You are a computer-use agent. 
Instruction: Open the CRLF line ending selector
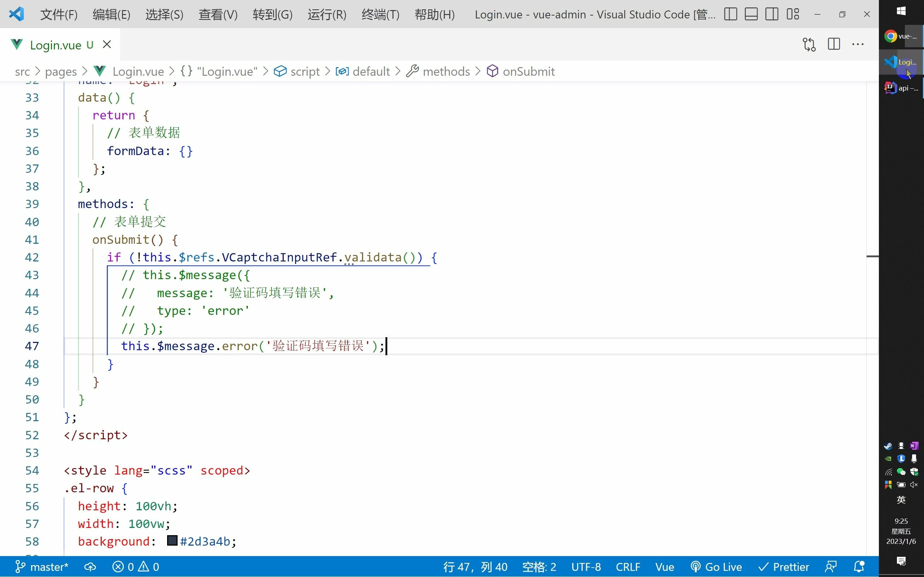point(627,566)
